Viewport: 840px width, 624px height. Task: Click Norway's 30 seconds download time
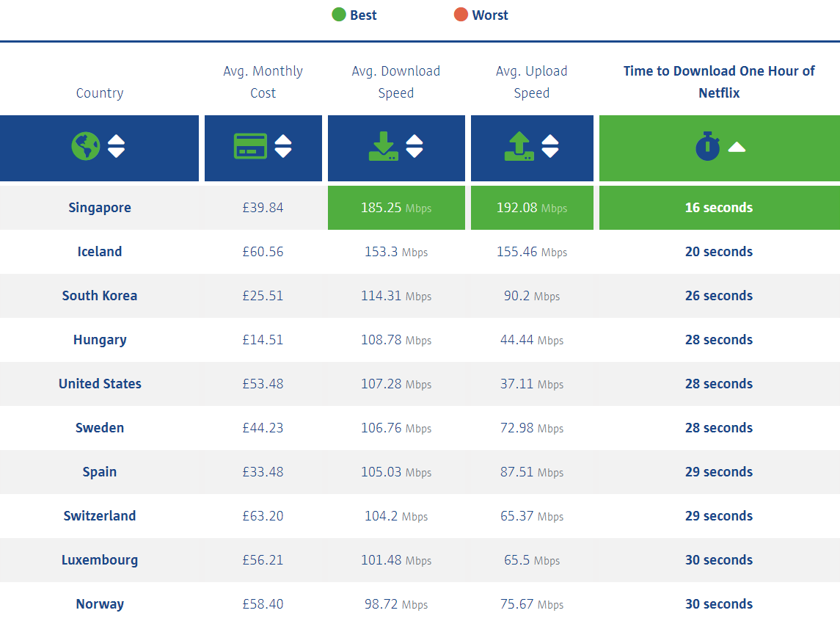tap(719, 604)
